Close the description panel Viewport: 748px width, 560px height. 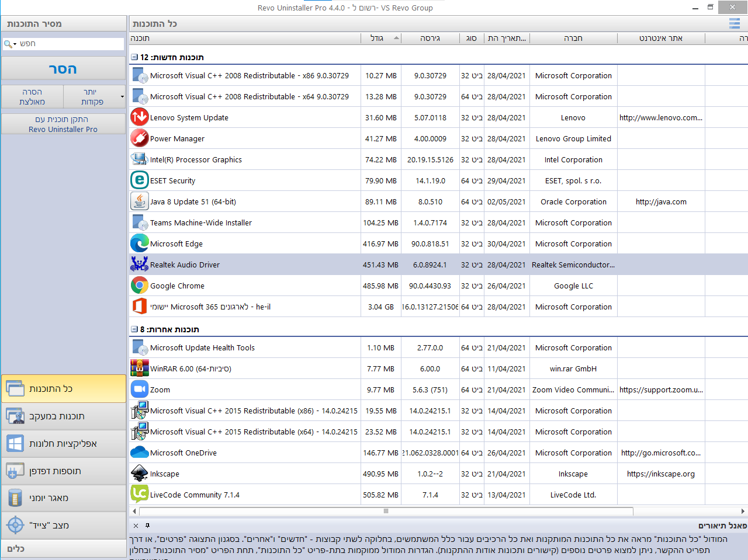[136, 526]
